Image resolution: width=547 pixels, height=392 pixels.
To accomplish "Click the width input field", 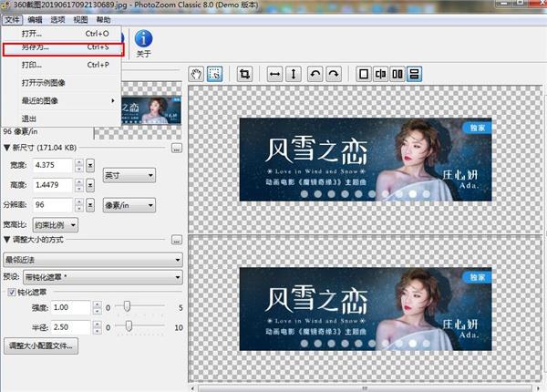I will click(x=53, y=165).
